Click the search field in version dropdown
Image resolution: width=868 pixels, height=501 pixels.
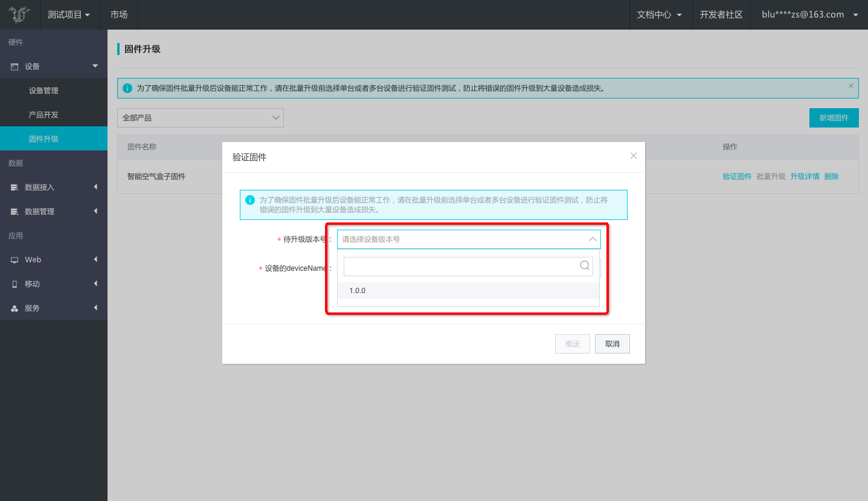click(x=468, y=266)
